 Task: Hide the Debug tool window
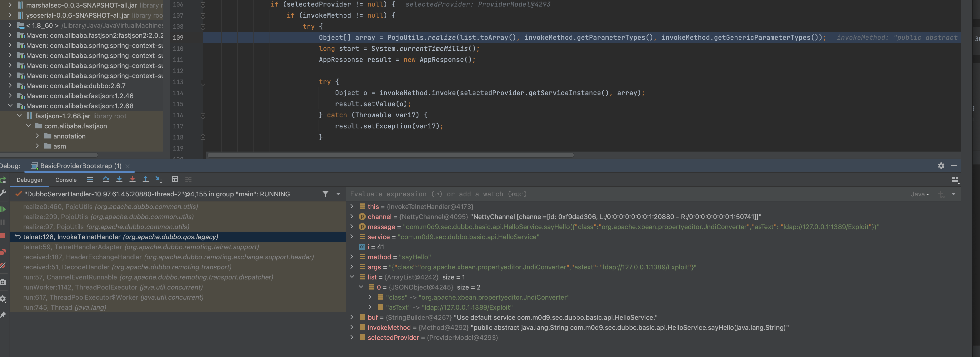pyautogui.click(x=954, y=166)
